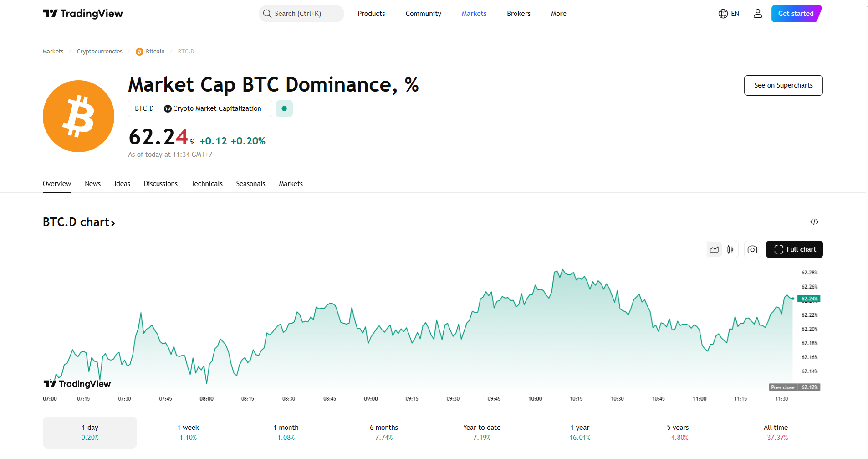Click the 62.24% current price label
868x459 pixels.
[809, 299]
